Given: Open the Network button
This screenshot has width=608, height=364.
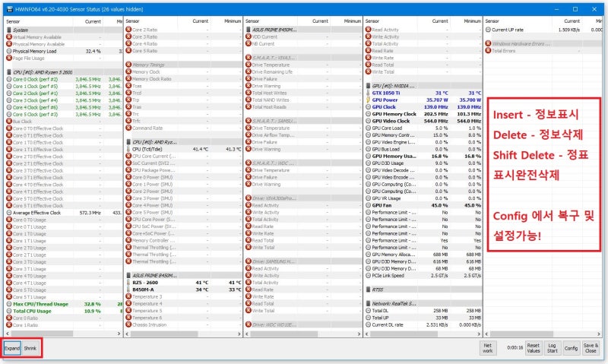Looking at the screenshot, I should click(x=488, y=348).
